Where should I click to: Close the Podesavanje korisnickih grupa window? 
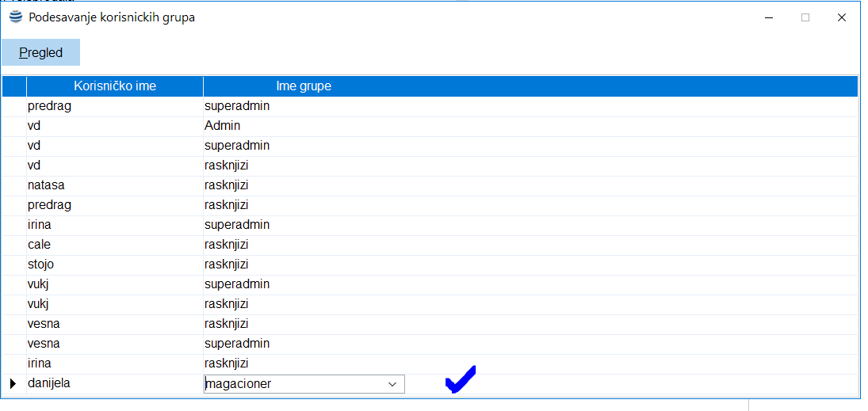pos(842,17)
